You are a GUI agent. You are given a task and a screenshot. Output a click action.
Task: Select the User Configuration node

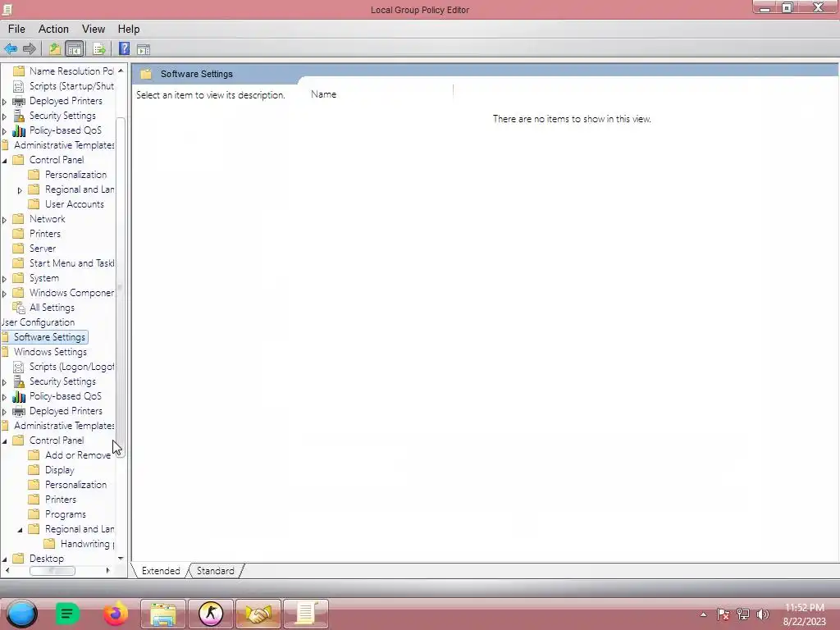(x=38, y=322)
